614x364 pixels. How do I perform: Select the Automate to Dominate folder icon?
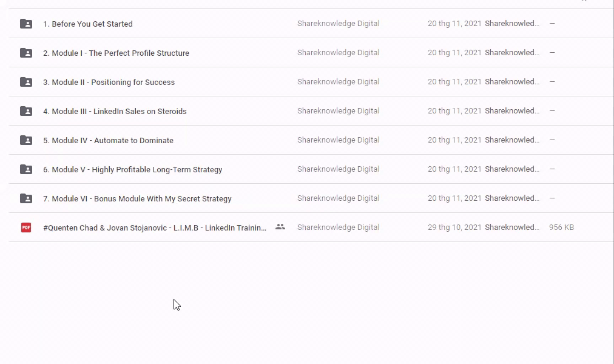click(x=26, y=140)
